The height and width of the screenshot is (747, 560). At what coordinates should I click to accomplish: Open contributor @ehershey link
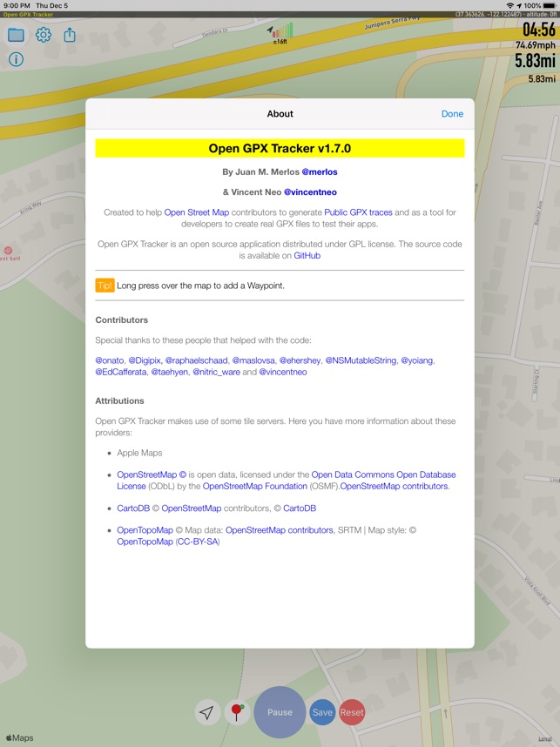(x=300, y=360)
